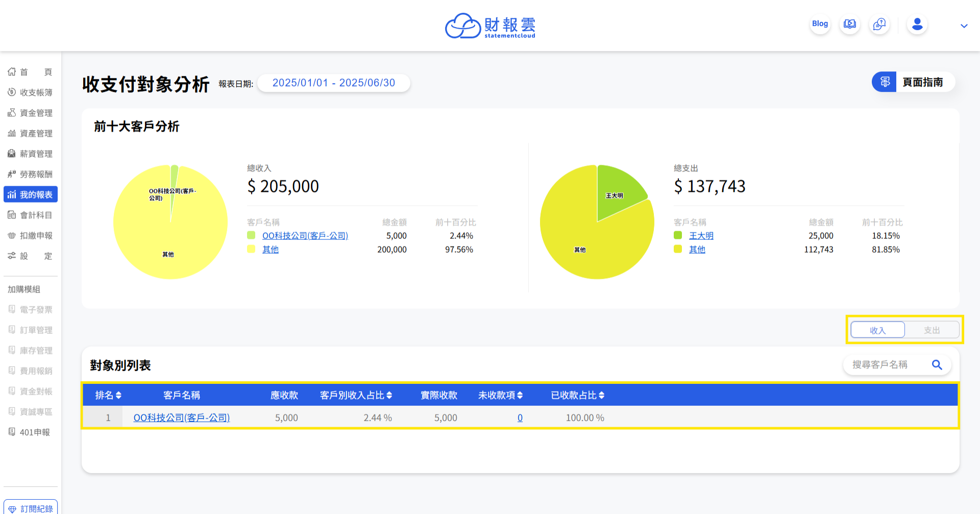The image size is (980, 514).
Task: Open the 費用報銷 add-on module
Action: click(30, 371)
